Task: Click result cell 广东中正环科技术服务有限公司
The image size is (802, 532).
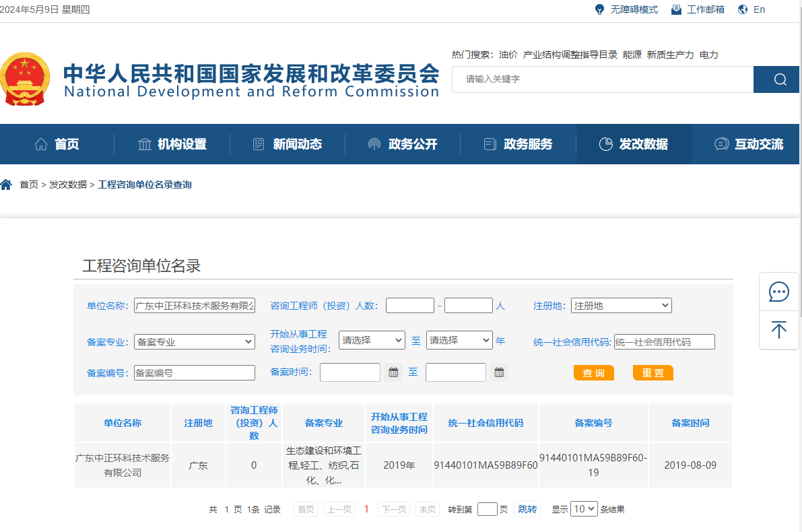Action: 123,465
